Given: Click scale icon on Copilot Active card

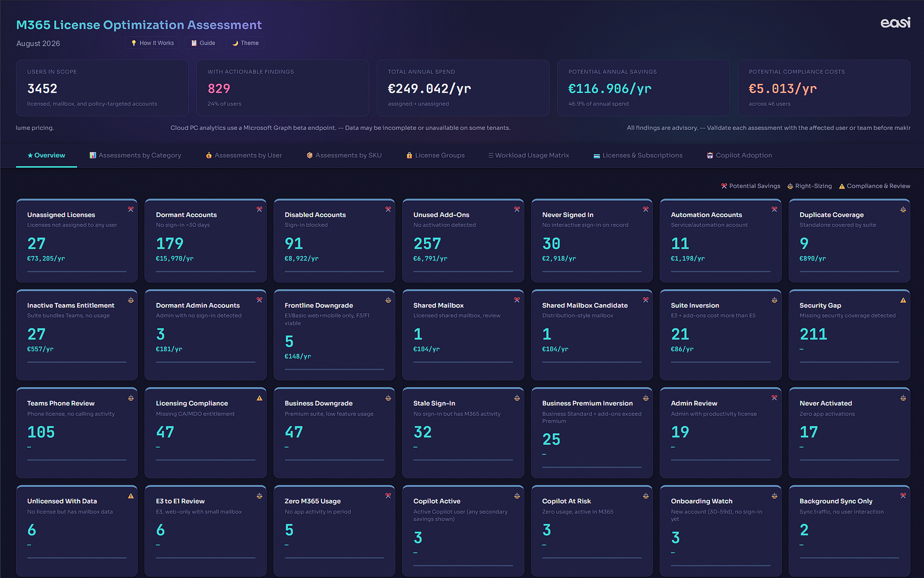Looking at the screenshot, I should (517, 496).
